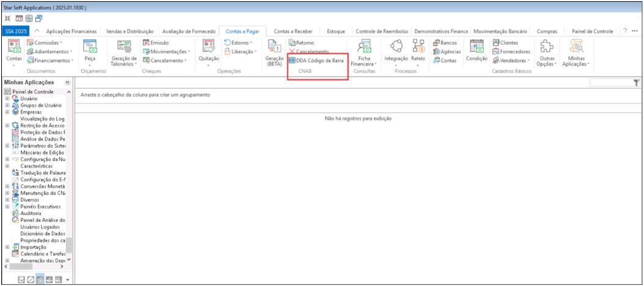Click the Retorno CNAB icon
Image resolution: width=644 pixels, height=286 pixels.
(x=301, y=43)
